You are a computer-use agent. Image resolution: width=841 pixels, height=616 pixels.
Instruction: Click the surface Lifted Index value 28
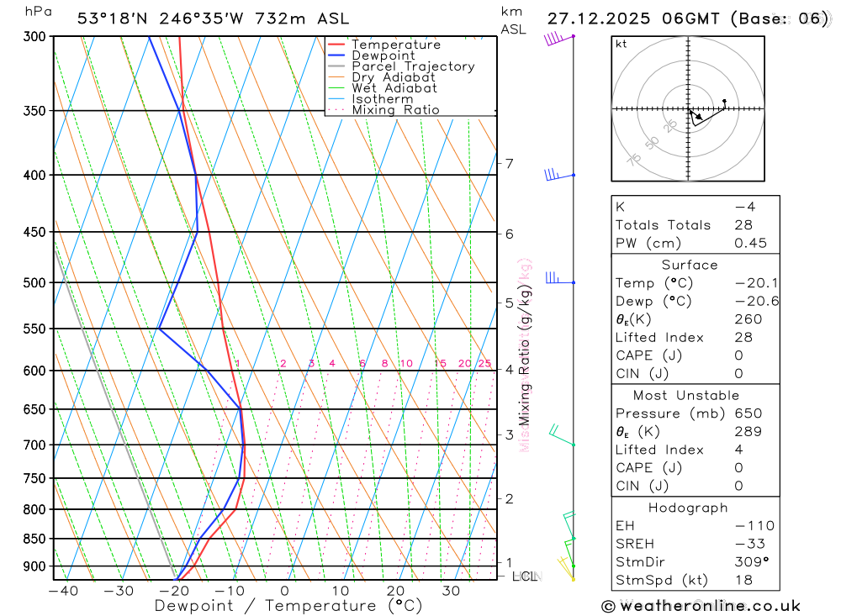743,338
